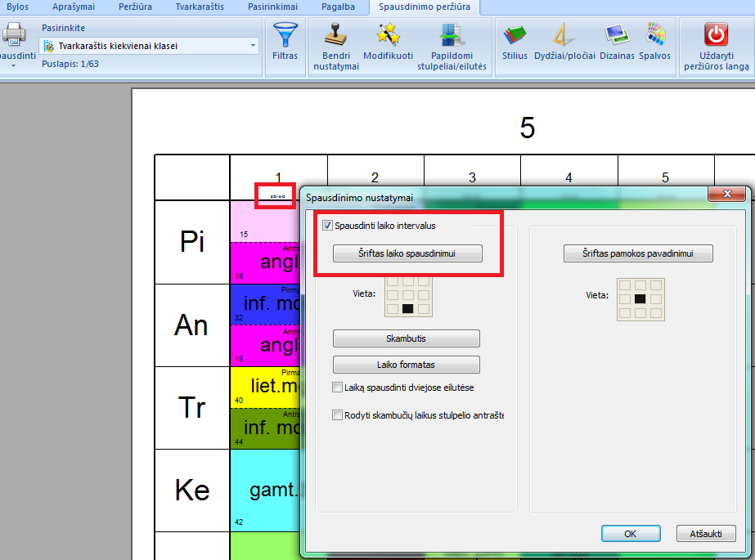This screenshot has height=560, width=755.
Task: Expand the Tvarkaraštis kiekvienai klasei dropdown
Action: tap(251, 46)
